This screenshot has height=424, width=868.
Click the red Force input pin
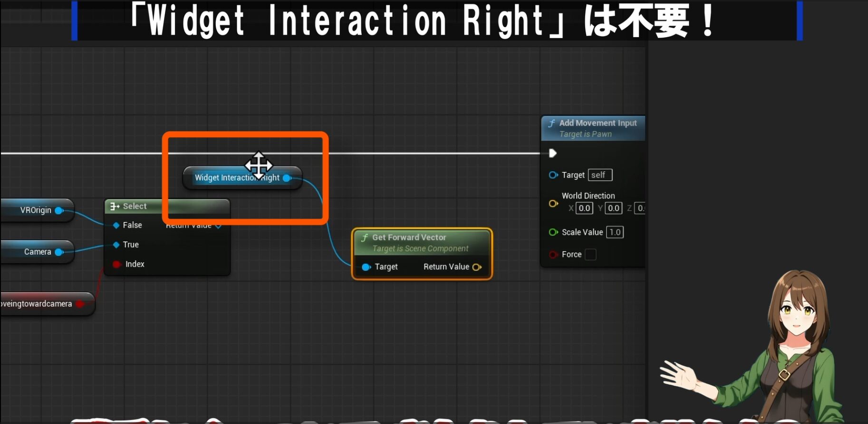coord(553,255)
